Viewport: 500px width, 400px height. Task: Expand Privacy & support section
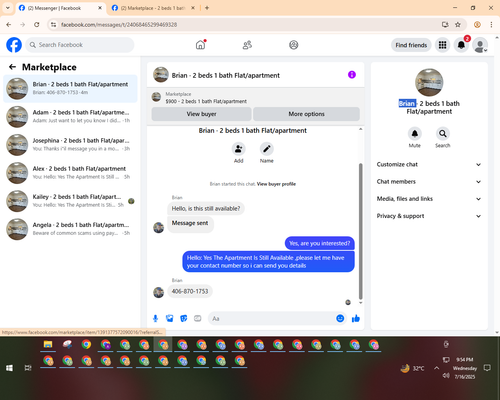[429, 216]
